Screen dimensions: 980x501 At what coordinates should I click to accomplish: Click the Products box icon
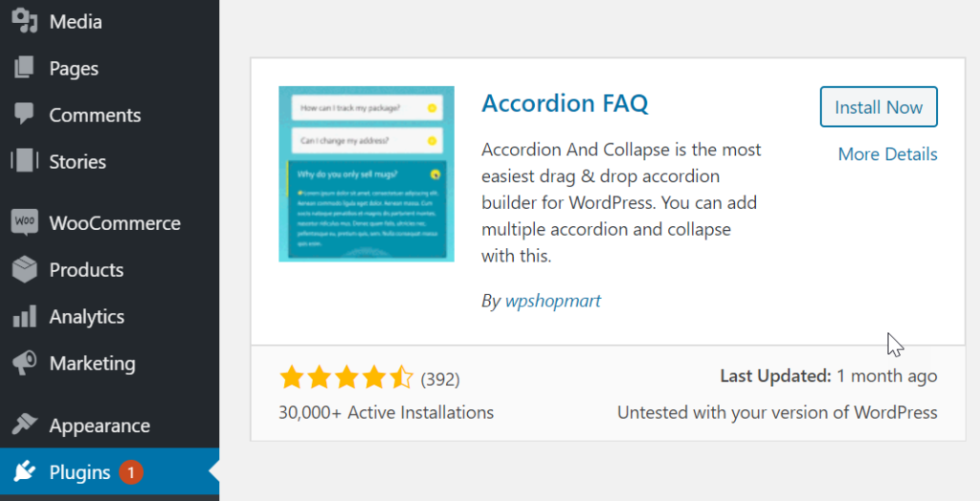coord(25,270)
